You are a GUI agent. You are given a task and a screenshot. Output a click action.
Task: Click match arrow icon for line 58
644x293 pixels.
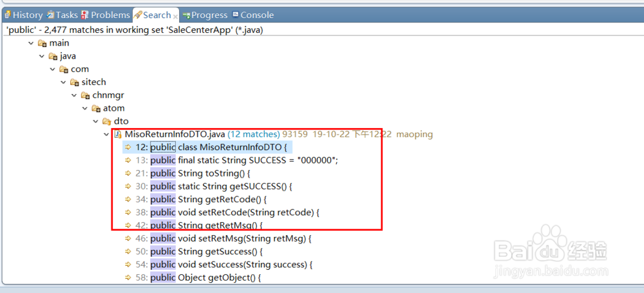(x=129, y=278)
